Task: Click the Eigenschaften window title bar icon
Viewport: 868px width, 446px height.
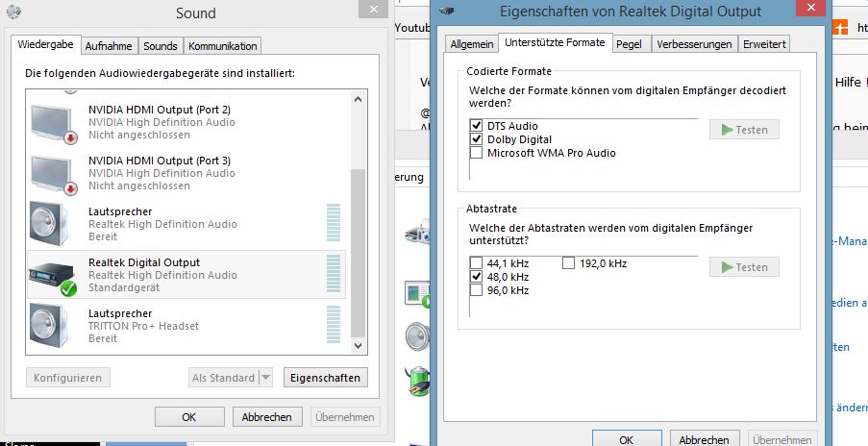Action: click(447, 11)
